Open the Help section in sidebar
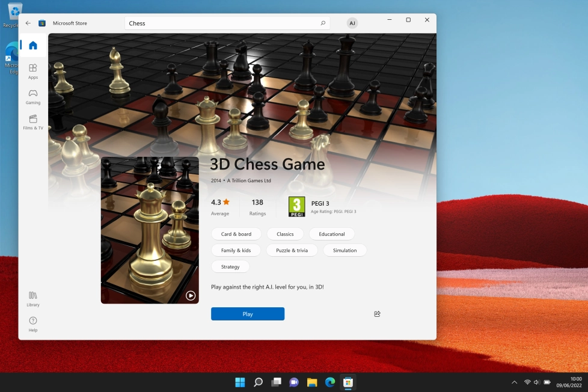Viewport: 588px width, 392px height. (33, 325)
